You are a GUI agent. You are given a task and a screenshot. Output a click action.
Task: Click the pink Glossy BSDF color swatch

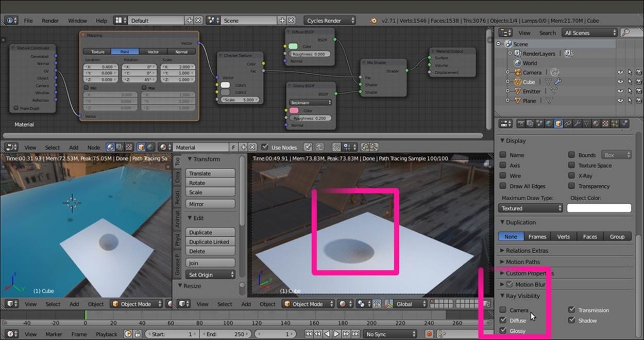[294, 110]
